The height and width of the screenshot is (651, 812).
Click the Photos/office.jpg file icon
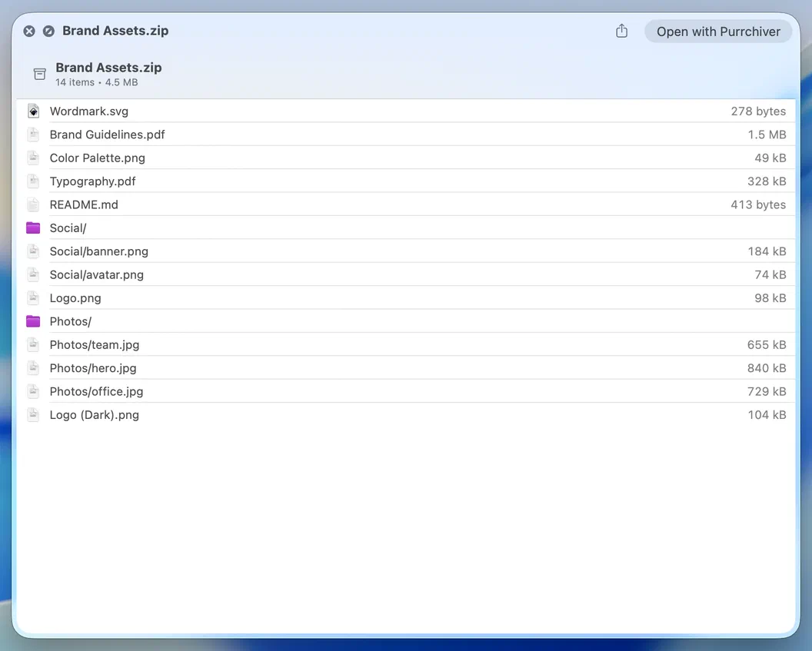click(33, 391)
